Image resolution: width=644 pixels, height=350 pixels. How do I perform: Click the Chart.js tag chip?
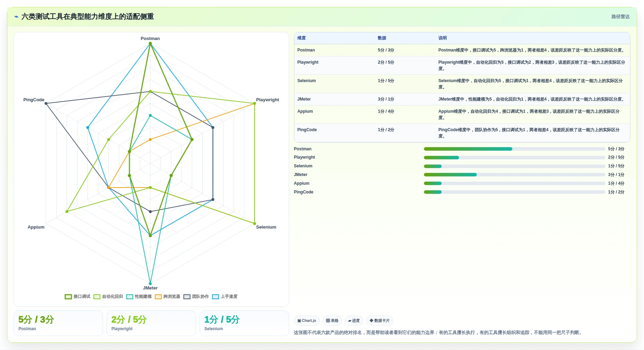click(x=307, y=321)
